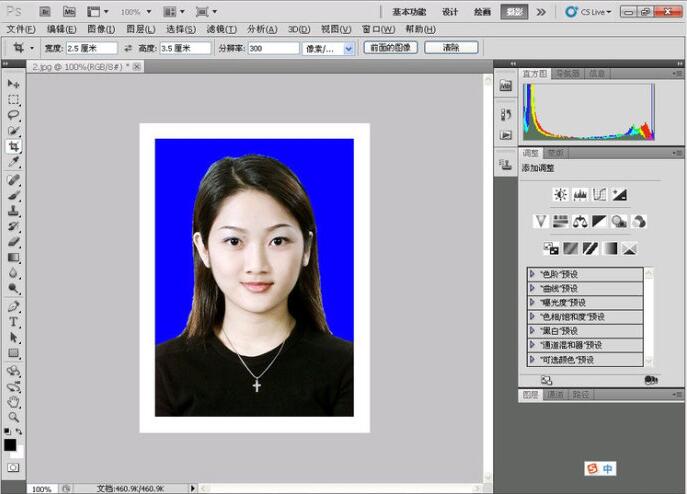Switch to the 导航器 panel tab
This screenshot has height=494, width=687.
click(x=568, y=73)
